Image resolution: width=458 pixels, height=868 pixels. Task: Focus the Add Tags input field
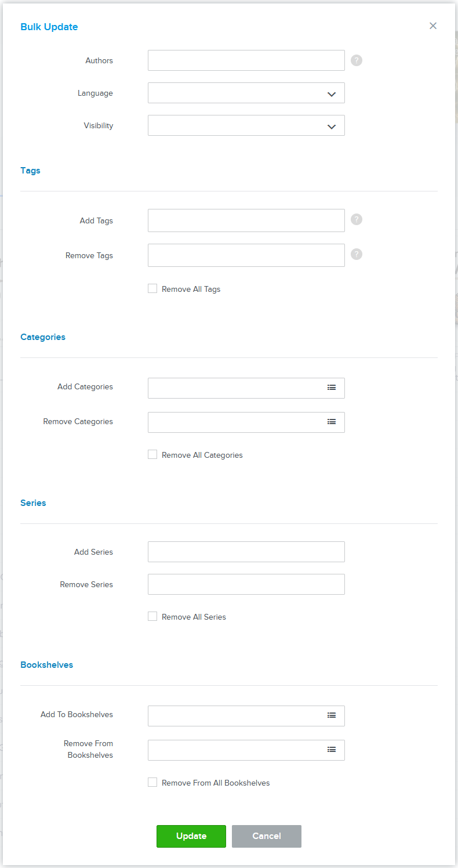point(246,220)
